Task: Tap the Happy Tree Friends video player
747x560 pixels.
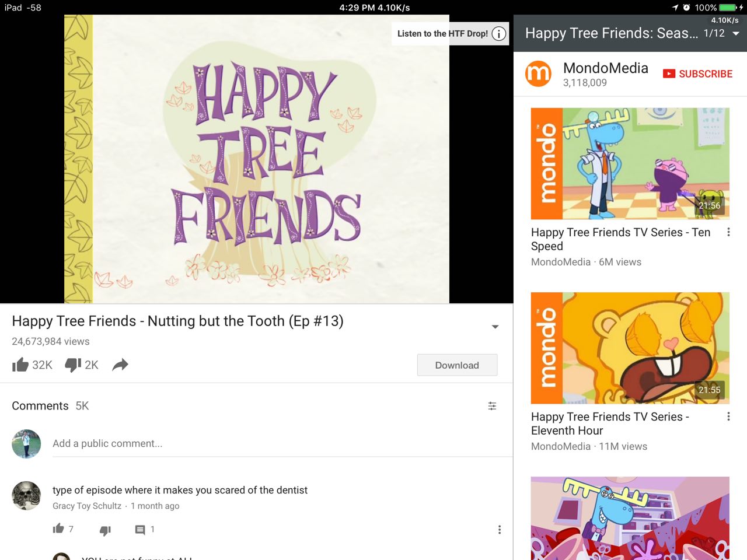Action: click(x=257, y=159)
